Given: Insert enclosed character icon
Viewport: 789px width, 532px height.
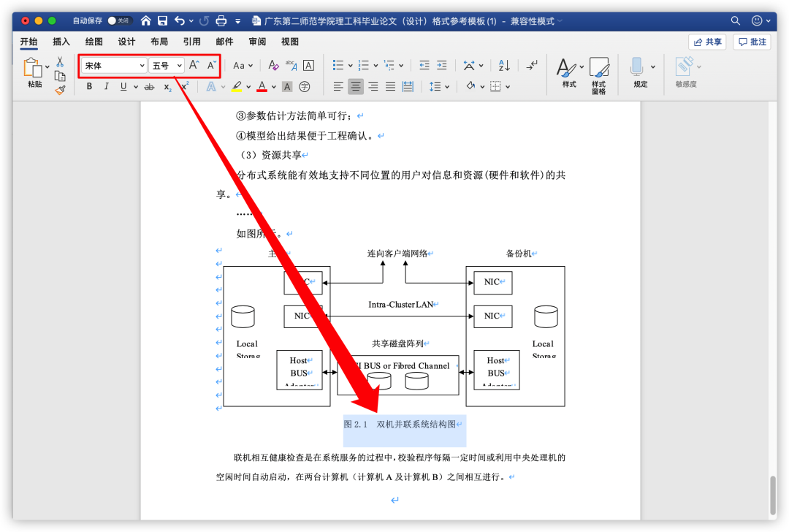Looking at the screenshot, I should [305, 86].
